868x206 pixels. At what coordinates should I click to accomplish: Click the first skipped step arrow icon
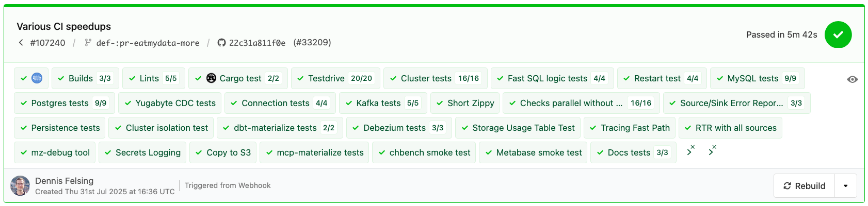(690, 151)
